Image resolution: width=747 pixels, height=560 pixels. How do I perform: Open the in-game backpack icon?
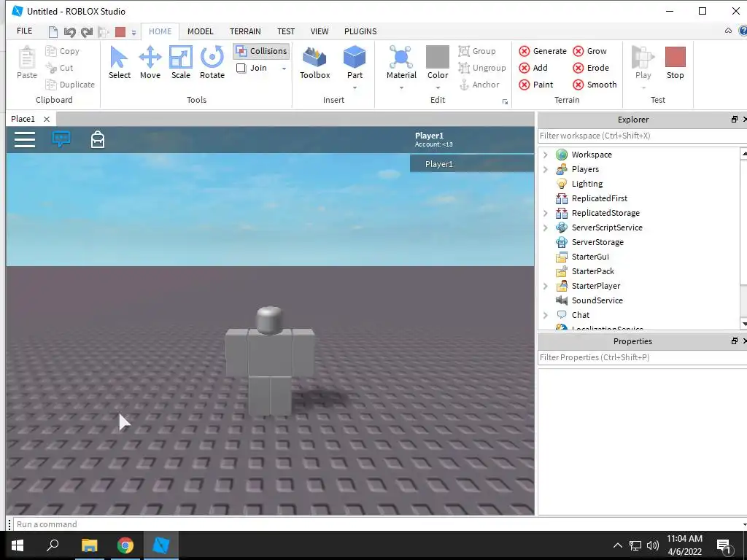coord(98,139)
